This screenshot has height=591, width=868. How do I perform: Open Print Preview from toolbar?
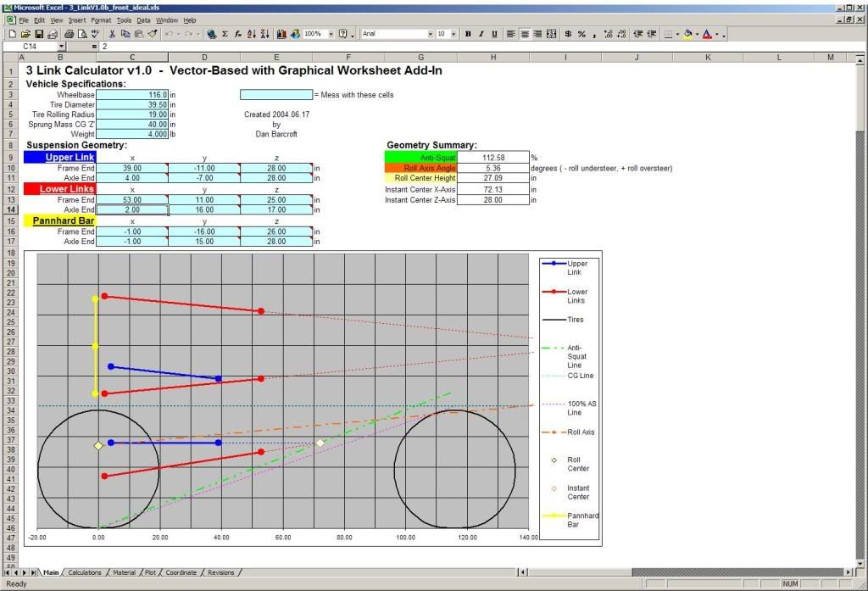pyautogui.click(x=82, y=34)
